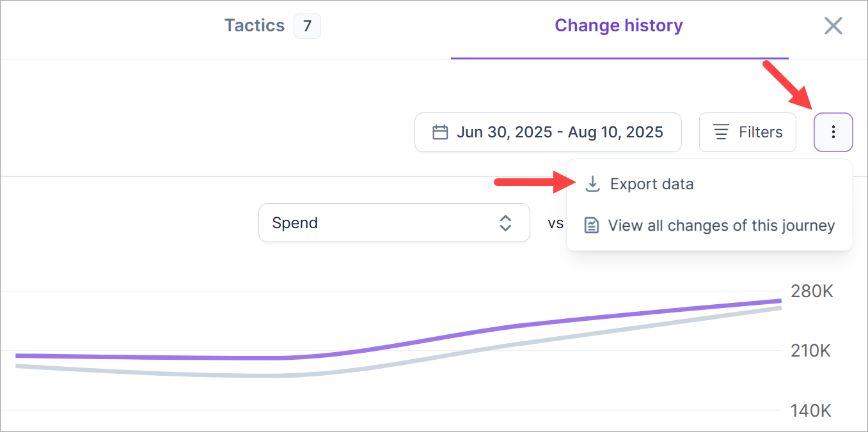Click the 140K axis label

pos(812,410)
